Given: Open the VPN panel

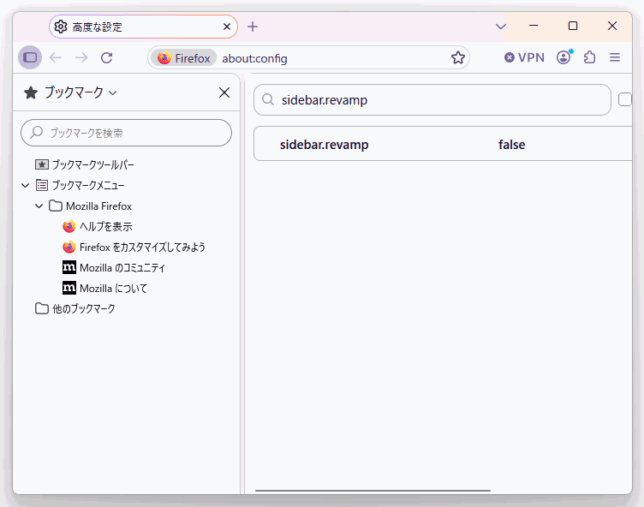Looking at the screenshot, I should tap(524, 58).
